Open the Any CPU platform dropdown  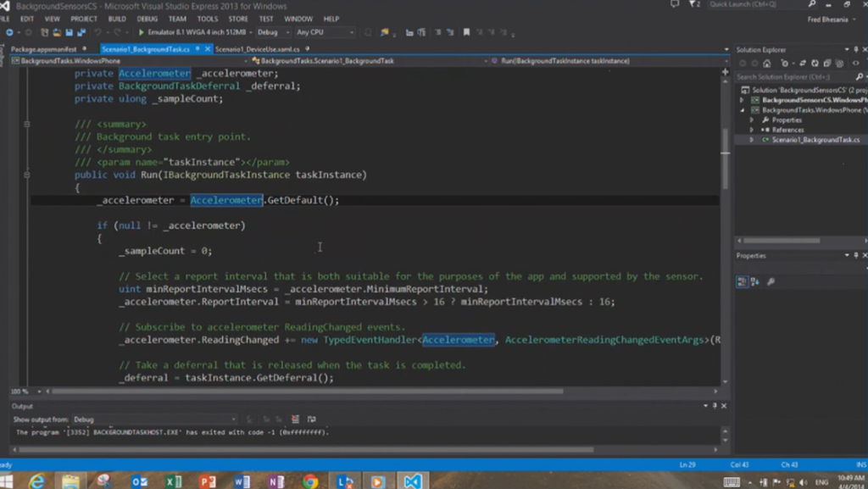(x=325, y=32)
